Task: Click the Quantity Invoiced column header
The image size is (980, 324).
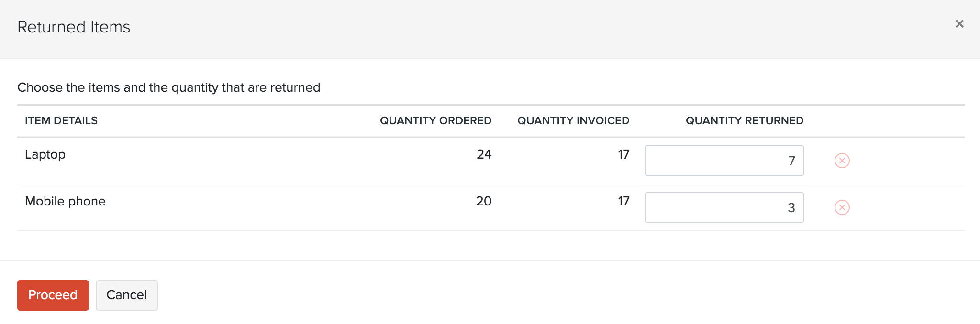Action: tap(573, 120)
